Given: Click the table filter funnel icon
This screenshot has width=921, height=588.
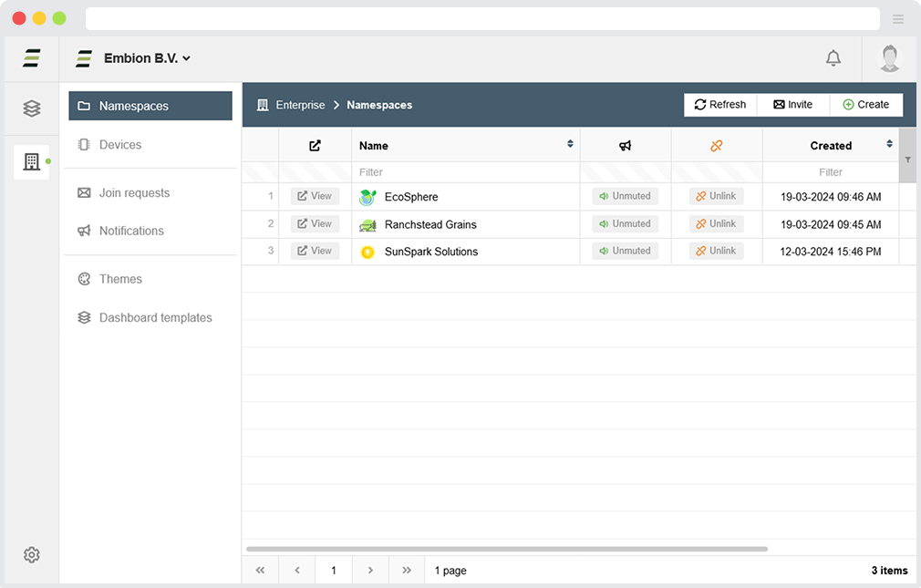Looking at the screenshot, I should click(x=907, y=160).
